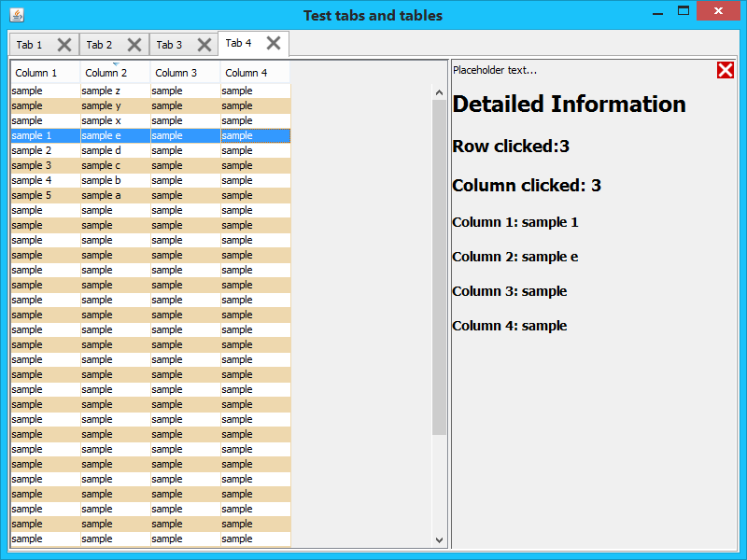
Task: Select the cell 'sample a'
Action: [116, 195]
